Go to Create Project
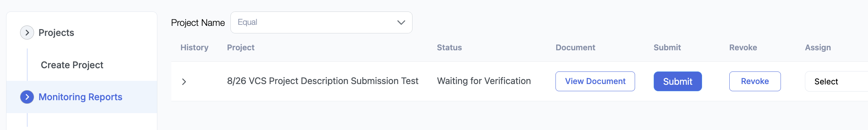Image resolution: width=868 pixels, height=130 pixels. tap(72, 65)
